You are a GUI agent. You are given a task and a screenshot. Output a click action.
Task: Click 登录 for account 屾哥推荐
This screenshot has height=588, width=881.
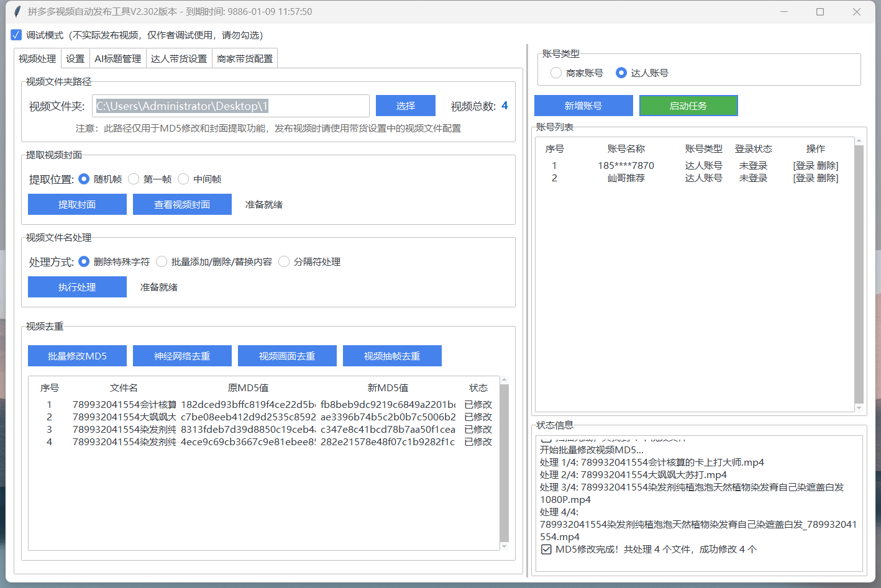tap(805, 178)
